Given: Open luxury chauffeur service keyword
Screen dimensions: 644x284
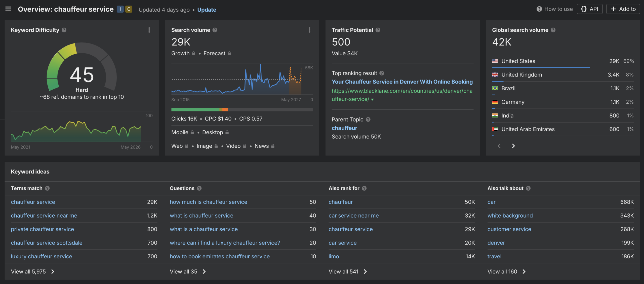Looking at the screenshot, I should (42, 256).
